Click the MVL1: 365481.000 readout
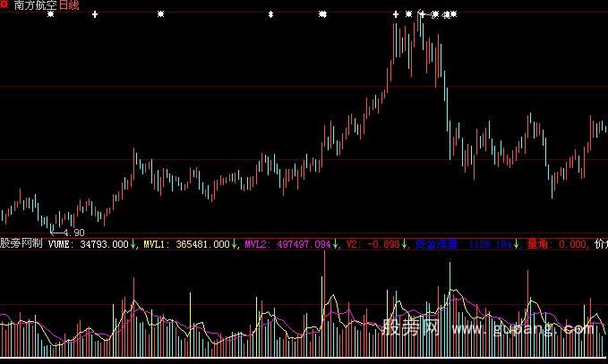The width and height of the screenshot is (608, 364). (186, 244)
